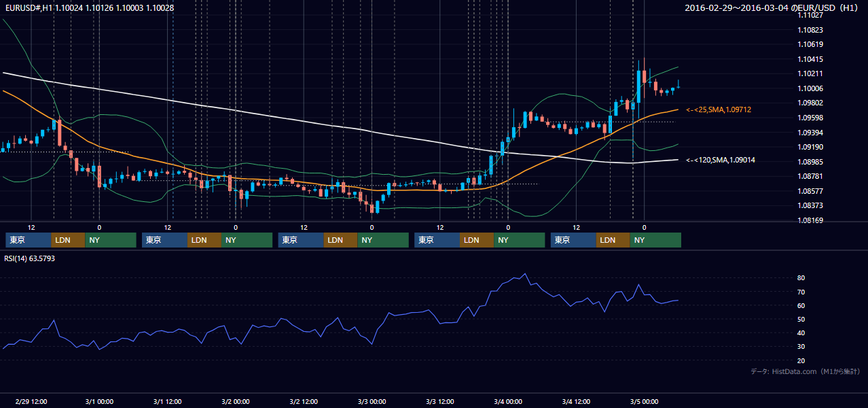Click the <-<25,SMA,1.09712 label
Viewport: 868px width, 408px height.
coord(719,109)
